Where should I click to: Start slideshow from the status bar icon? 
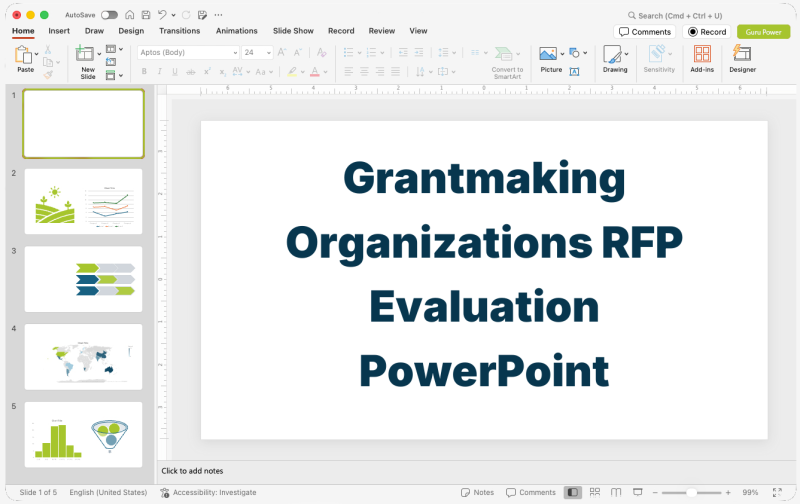(638, 492)
